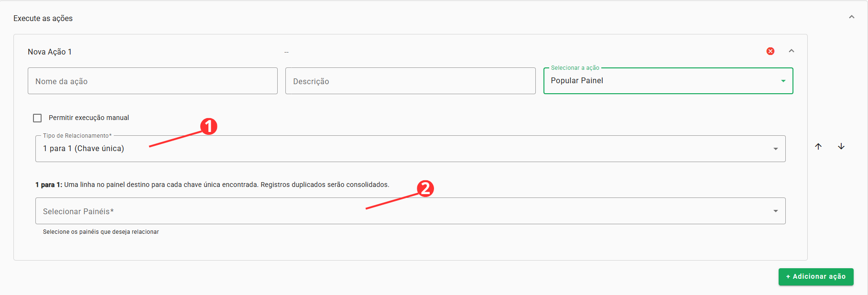Click red annotation marker number 2
This screenshot has height=295, width=868.
point(425,188)
